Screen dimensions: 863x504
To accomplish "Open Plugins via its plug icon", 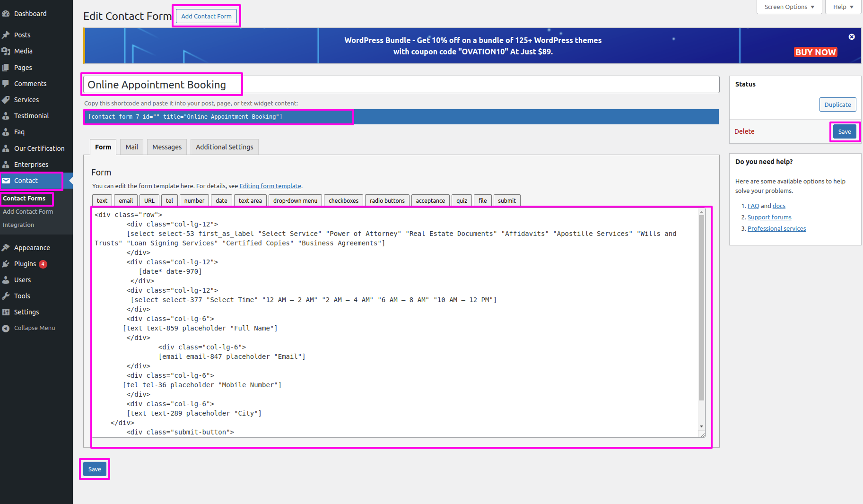I will (x=6, y=264).
